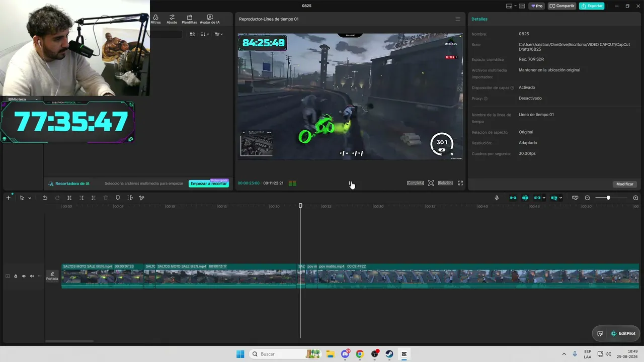Toggle main track magnet
644x362 pixels.
pos(513,198)
